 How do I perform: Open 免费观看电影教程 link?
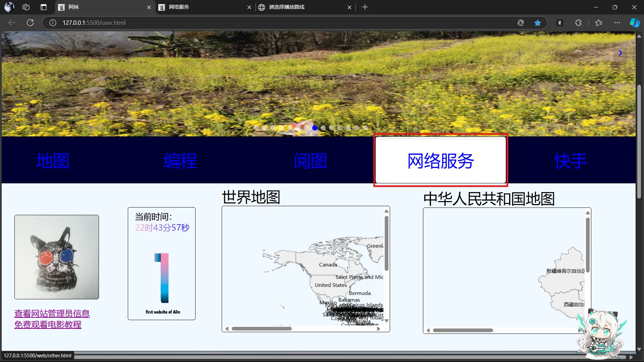click(48, 325)
